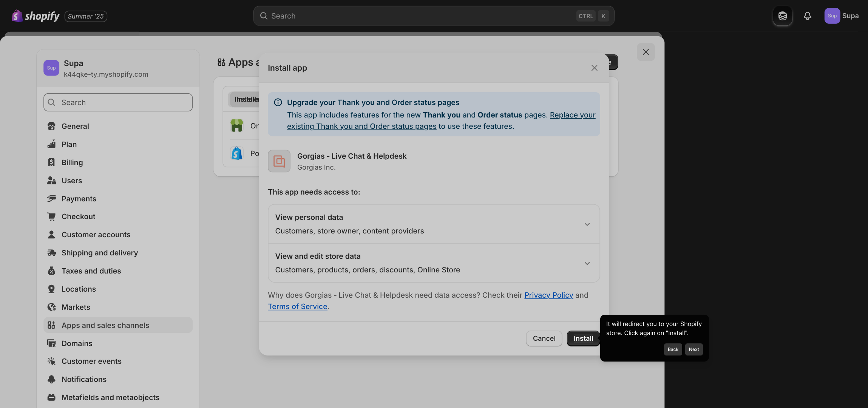Click the Payments icon in sidebar
Screen dimensions: 868x408
[x=51, y=199]
